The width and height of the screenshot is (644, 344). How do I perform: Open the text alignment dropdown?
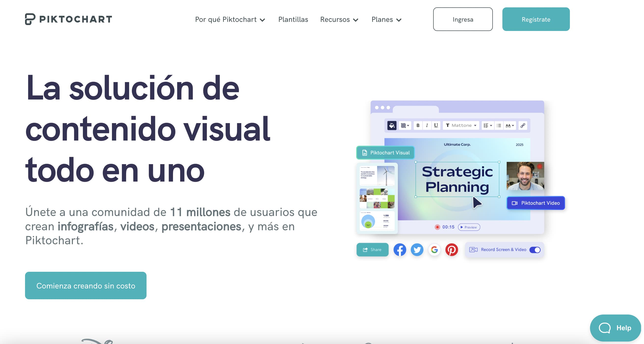(488, 125)
